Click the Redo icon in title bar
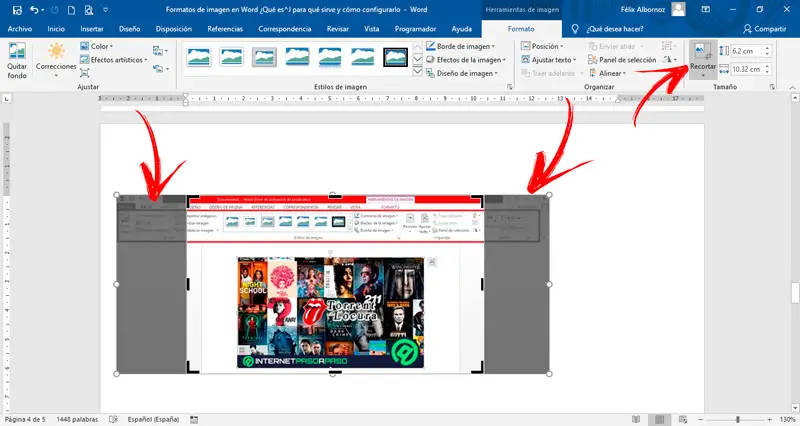This screenshot has width=800, height=426. [x=55, y=10]
